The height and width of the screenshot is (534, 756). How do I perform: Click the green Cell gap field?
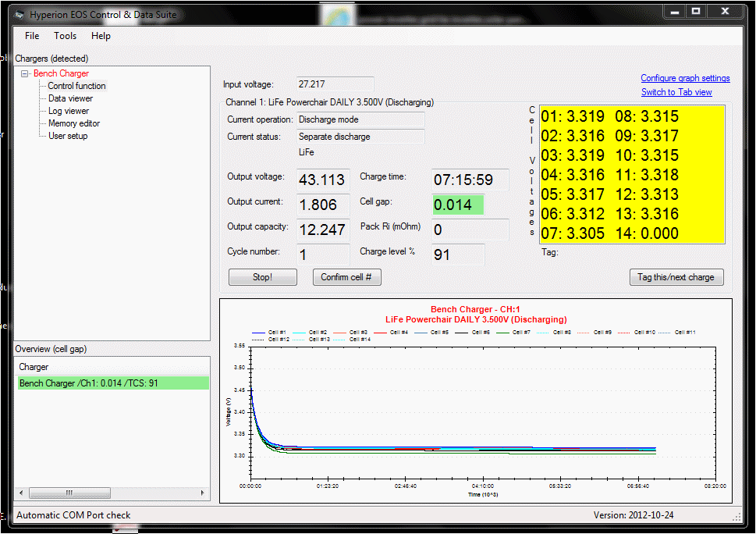[x=458, y=205]
